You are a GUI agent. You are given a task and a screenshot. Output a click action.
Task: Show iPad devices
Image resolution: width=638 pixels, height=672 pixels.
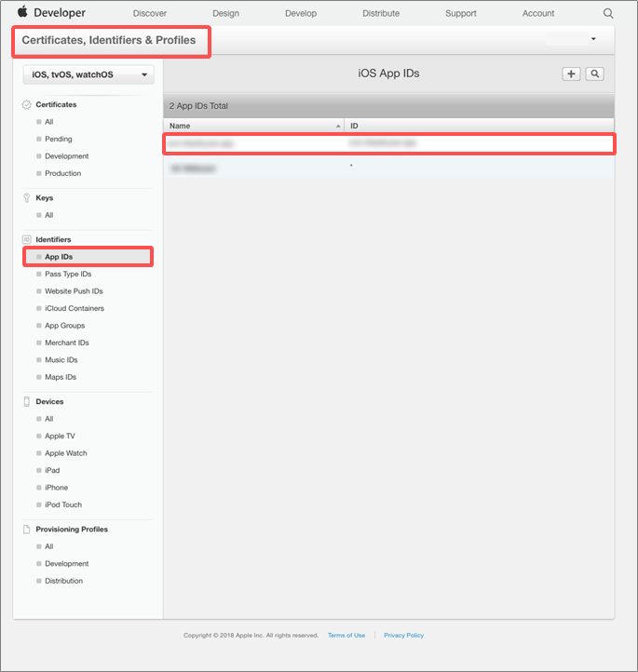coord(52,470)
